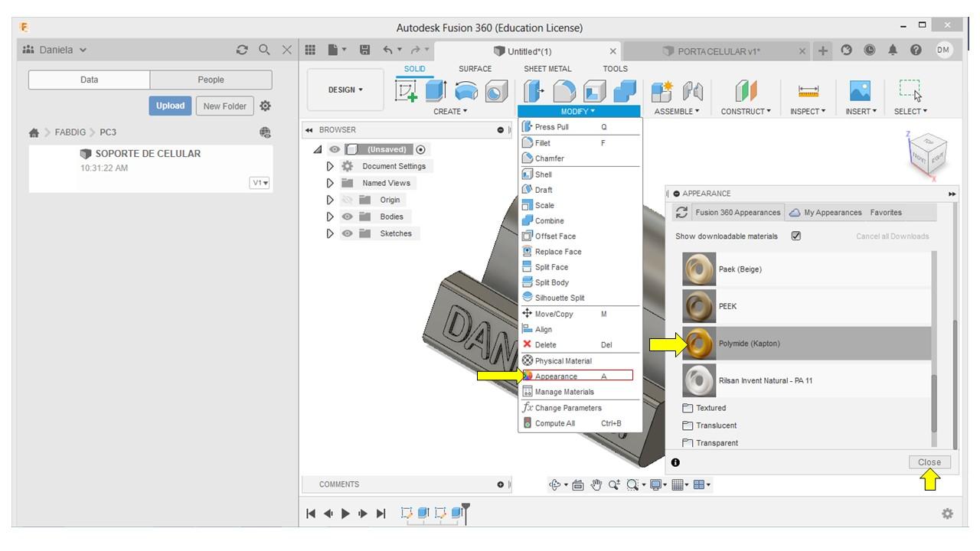Click the Select window tool icon
This screenshot has height=551, width=980.
(x=910, y=90)
